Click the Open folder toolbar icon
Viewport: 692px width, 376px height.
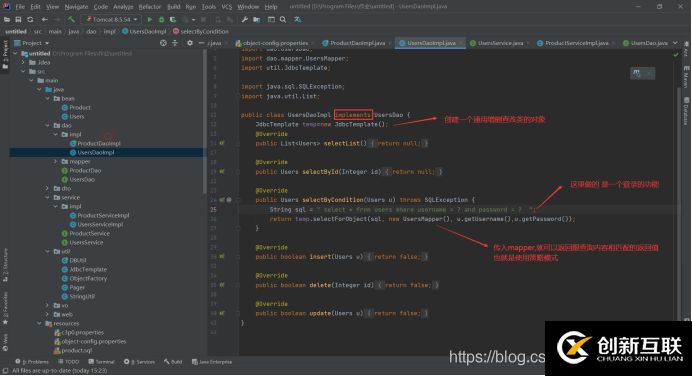click(7, 19)
